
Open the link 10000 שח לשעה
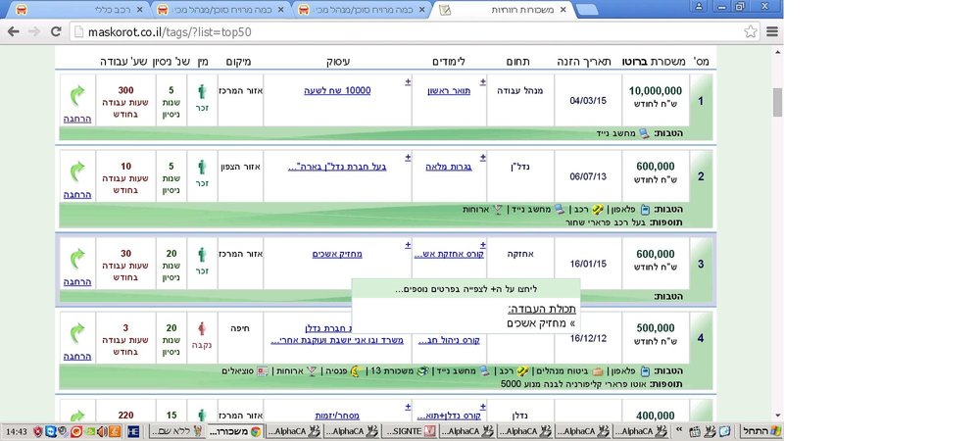[x=337, y=90]
